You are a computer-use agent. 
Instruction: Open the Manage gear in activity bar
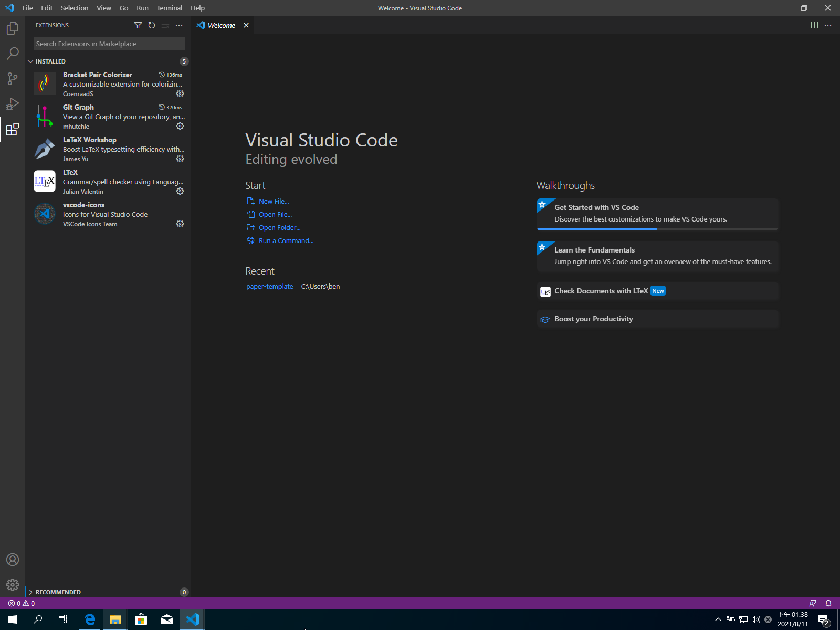click(13, 585)
